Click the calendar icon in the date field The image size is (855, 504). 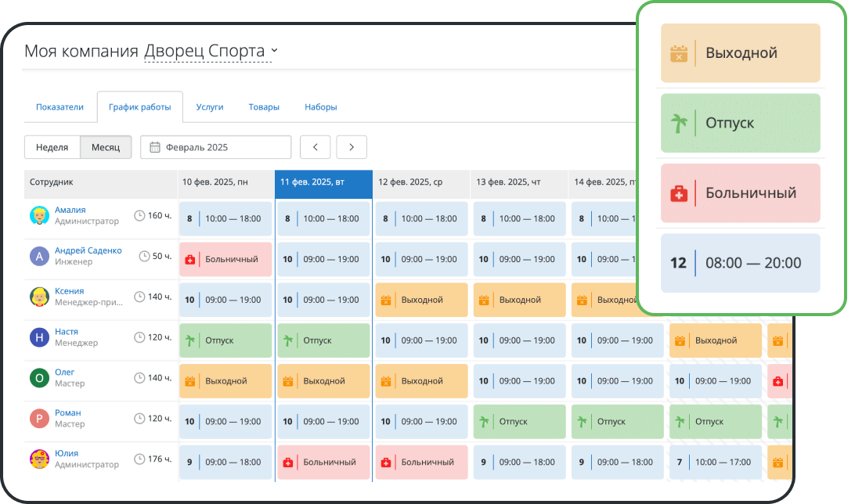click(x=155, y=147)
